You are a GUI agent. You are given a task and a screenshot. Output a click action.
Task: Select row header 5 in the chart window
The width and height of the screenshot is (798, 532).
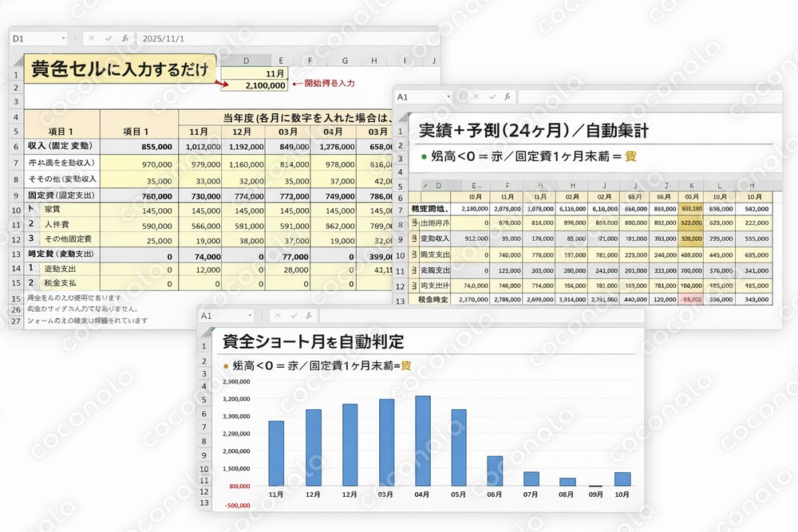point(204,400)
